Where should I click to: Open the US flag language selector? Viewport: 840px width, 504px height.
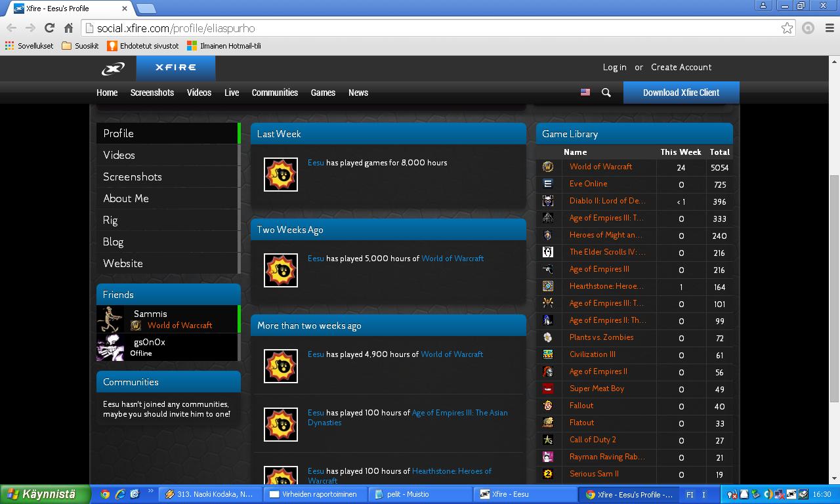[x=585, y=93]
